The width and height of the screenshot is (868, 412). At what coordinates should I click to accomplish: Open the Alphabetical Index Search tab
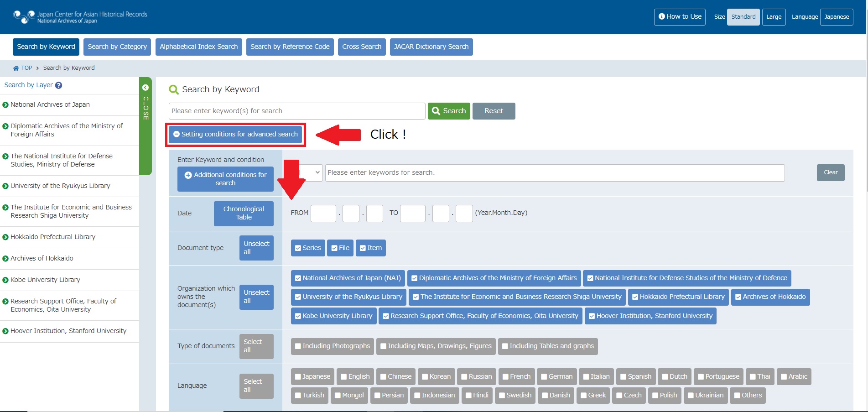click(199, 47)
